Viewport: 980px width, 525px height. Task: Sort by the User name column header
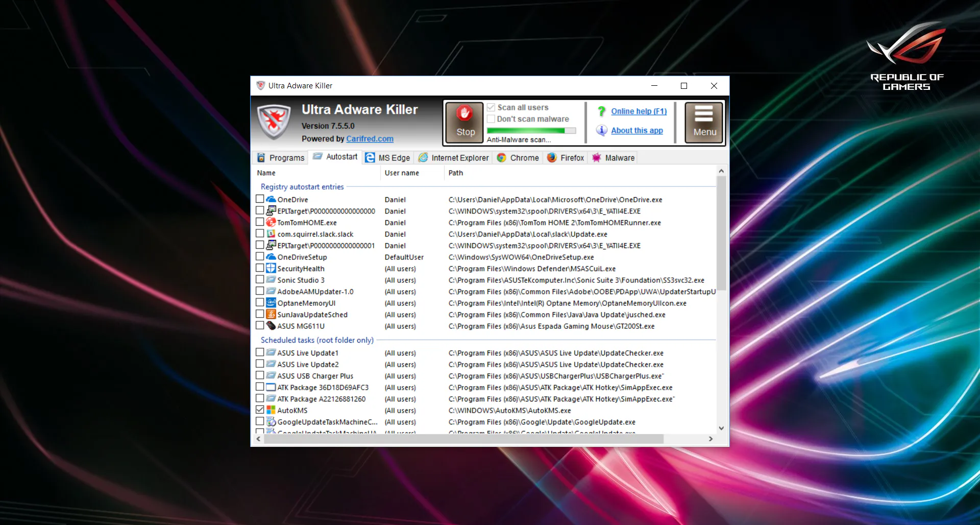(x=412, y=173)
